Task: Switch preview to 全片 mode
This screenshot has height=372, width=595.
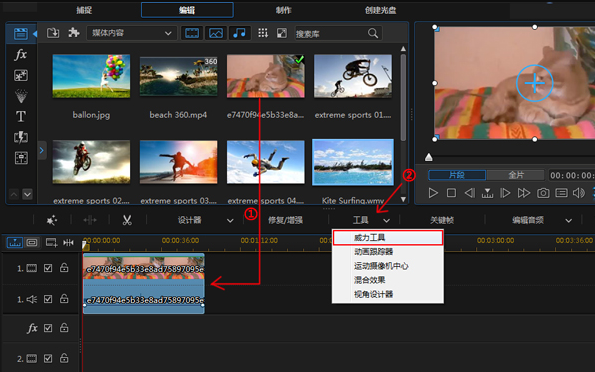Action: click(x=516, y=175)
